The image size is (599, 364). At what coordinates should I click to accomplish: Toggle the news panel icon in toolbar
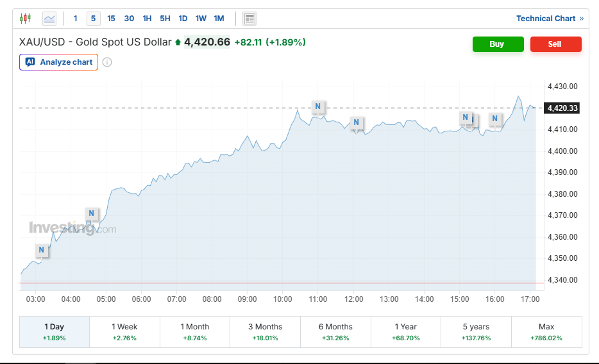249,19
